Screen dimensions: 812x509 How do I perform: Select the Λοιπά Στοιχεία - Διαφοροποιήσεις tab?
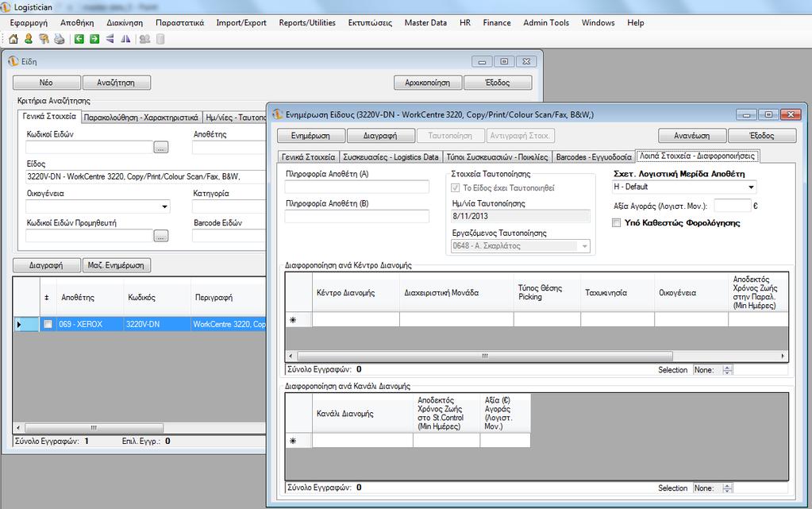pos(698,156)
